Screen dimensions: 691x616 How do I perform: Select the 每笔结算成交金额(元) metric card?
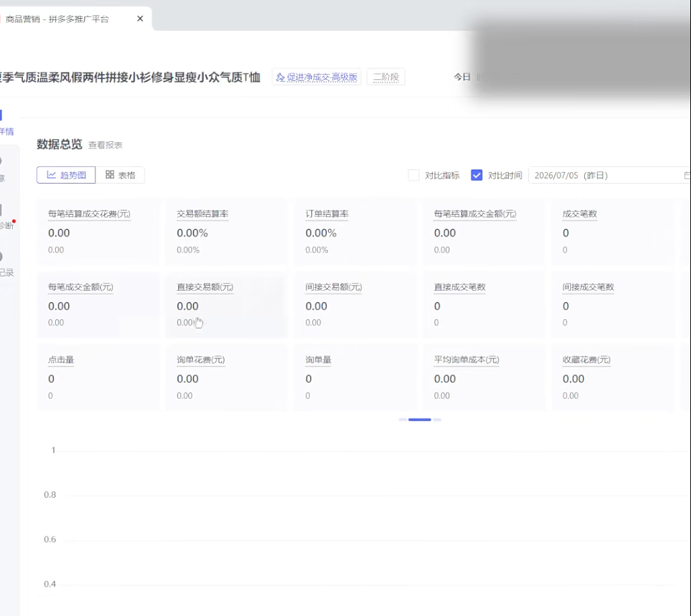(x=484, y=232)
